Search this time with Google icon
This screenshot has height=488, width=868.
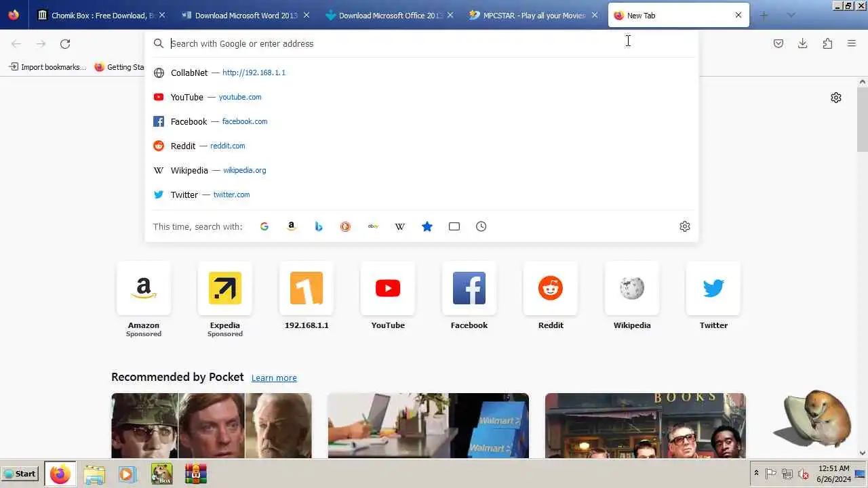(x=264, y=226)
